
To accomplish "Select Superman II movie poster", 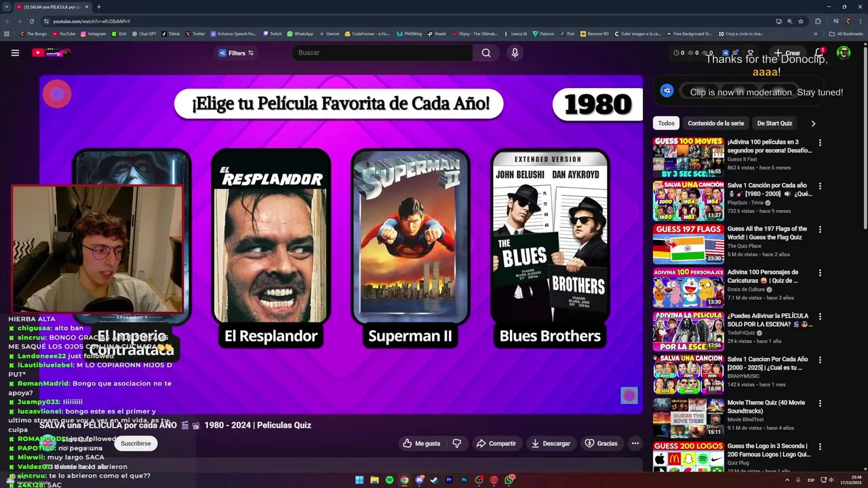I will tap(410, 237).
